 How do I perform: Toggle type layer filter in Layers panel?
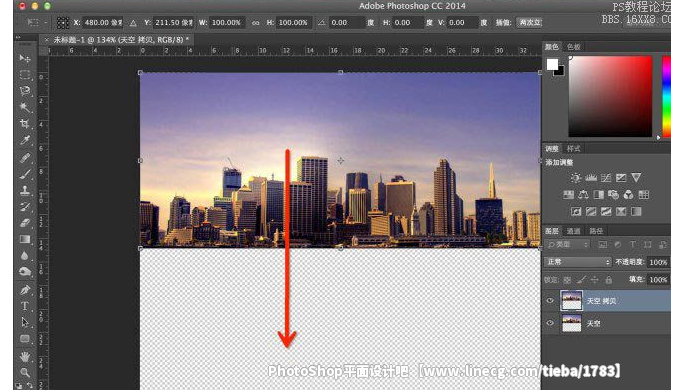[x=632, y=245]
